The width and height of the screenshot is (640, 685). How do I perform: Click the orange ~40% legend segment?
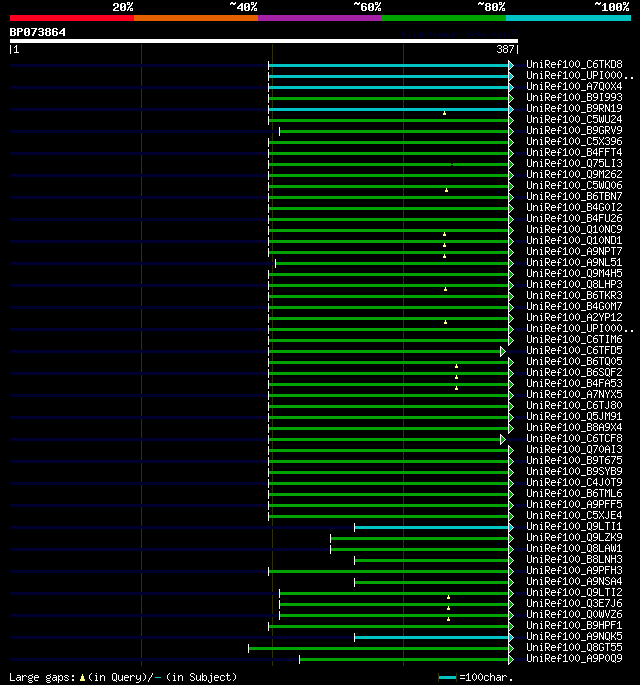point(196,18)
